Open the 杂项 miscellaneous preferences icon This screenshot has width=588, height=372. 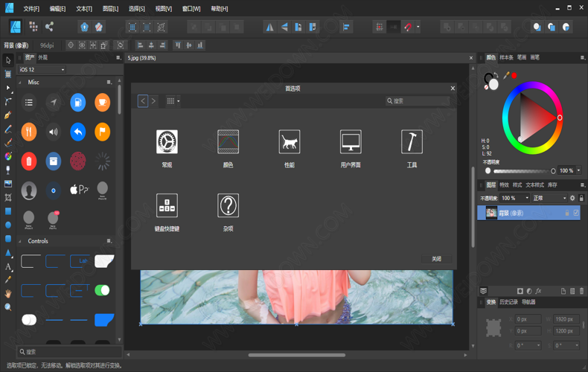click(228, 205)
